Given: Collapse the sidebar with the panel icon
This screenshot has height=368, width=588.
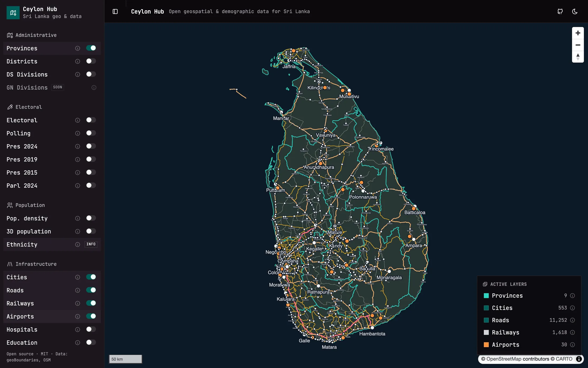Looking at the screenshot, I should (115, 12).
